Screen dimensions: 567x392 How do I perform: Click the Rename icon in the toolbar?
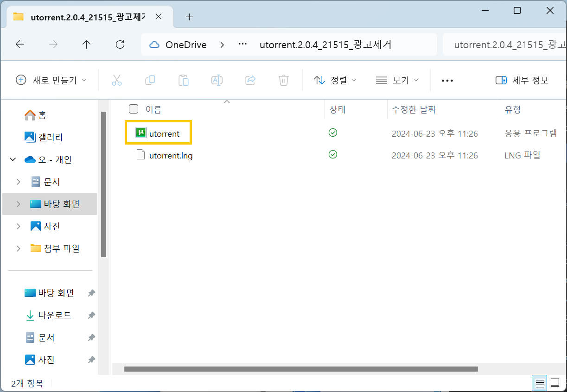(x=217, y=80)
